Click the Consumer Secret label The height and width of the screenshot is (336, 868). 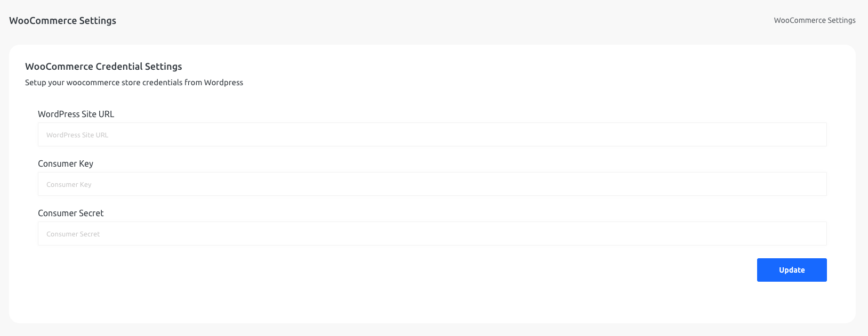[x=70, y=213]
